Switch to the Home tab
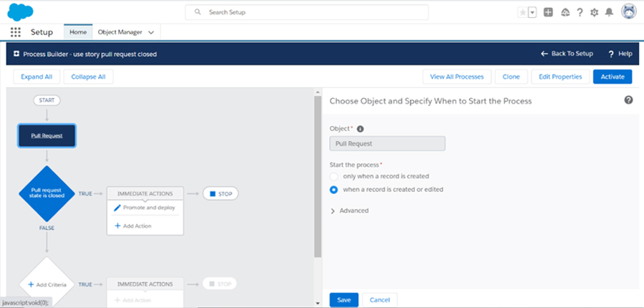The height and width of the screenshot is (308, 644). pos(78,32)
